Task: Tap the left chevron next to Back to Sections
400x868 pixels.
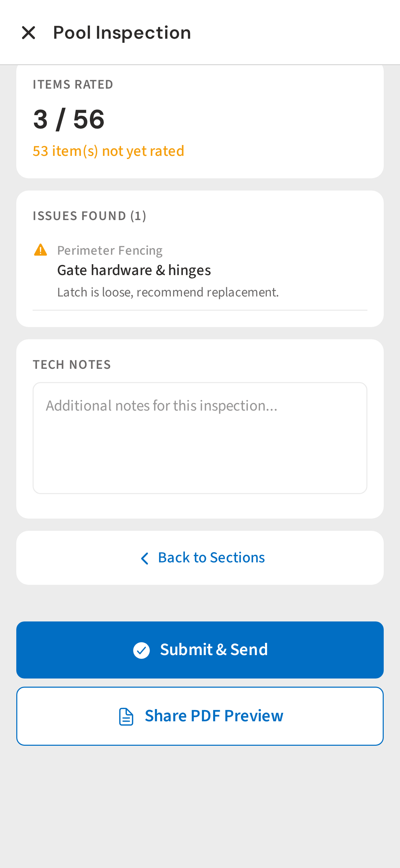Action: point(145,558)
